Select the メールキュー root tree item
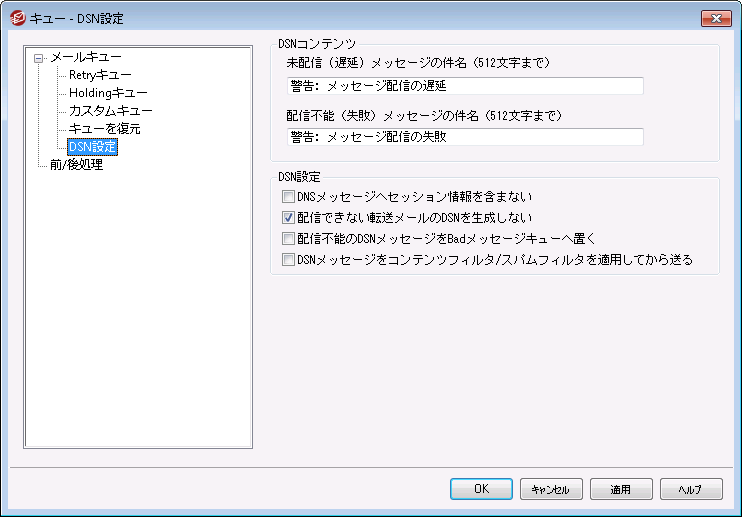The height and width of the screenshot is (517, 742). click(x=85, y=58)
